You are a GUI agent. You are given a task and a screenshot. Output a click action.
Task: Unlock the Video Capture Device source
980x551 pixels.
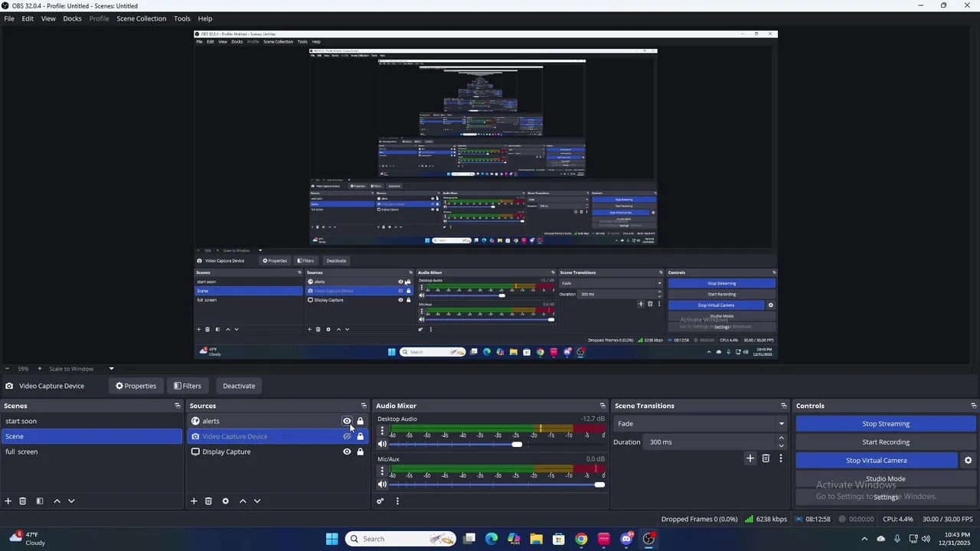click(360, 436)
